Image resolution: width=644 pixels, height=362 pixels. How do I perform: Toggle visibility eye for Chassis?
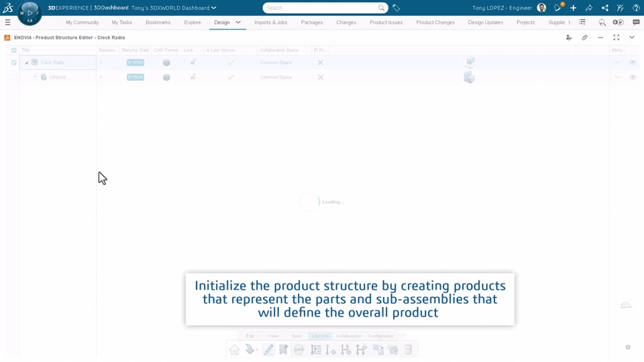tap(633, 77)
